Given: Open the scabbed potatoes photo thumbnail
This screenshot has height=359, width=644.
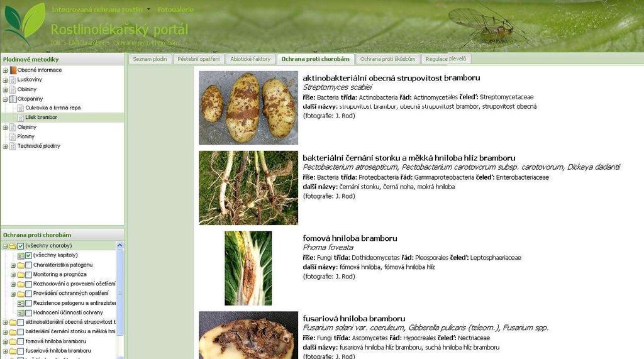Looking at the screenshot, I should (x=248, y=108).
